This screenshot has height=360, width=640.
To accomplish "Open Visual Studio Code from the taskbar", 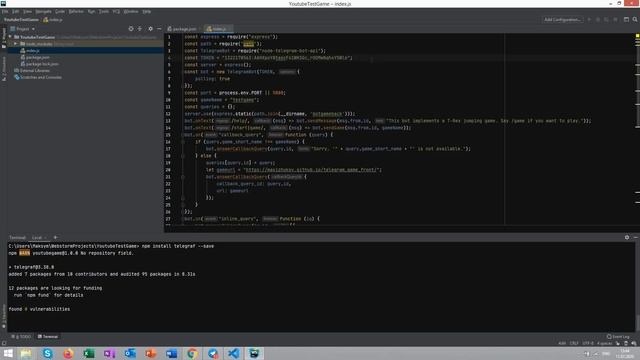I will click(x=233, y=353).
